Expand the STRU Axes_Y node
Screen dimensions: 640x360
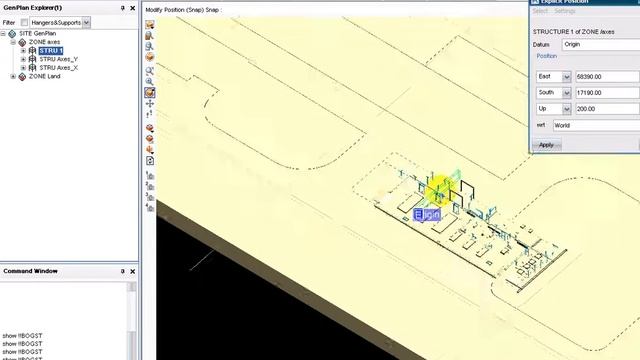pos(23,59)
